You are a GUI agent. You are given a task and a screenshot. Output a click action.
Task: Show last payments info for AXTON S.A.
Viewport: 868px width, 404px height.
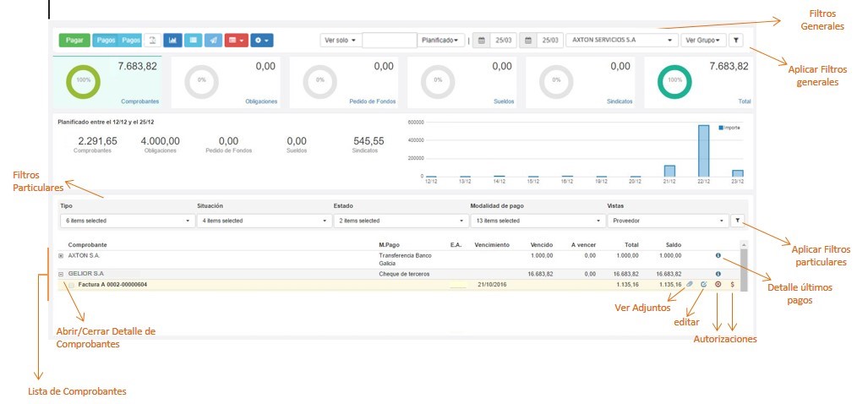coord(718,255)
